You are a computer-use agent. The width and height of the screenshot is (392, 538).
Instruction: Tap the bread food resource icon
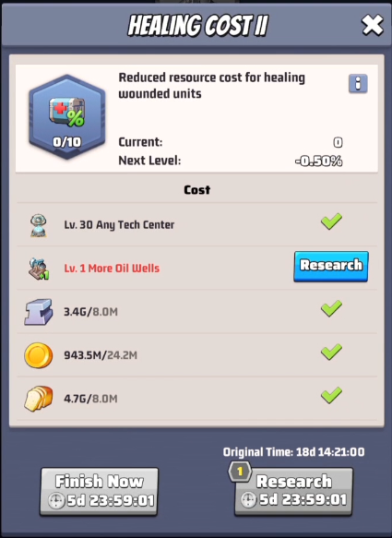click(39, 399)
